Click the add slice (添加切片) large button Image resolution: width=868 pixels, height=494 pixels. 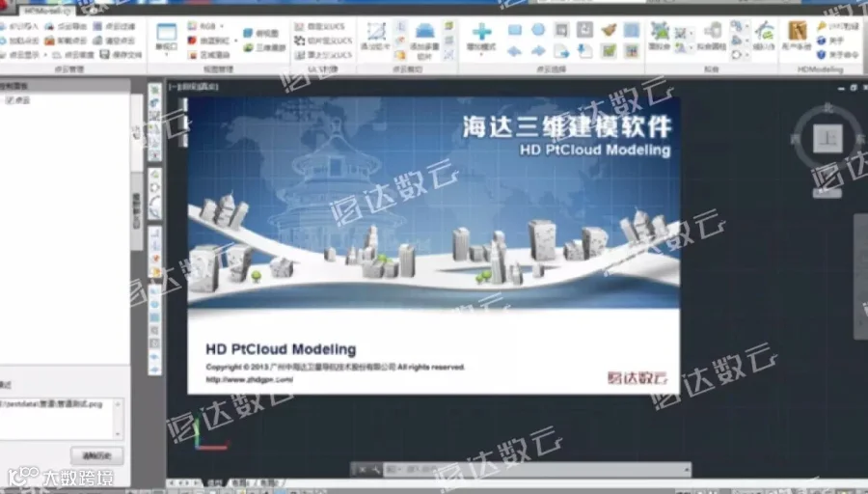[376, 38]
